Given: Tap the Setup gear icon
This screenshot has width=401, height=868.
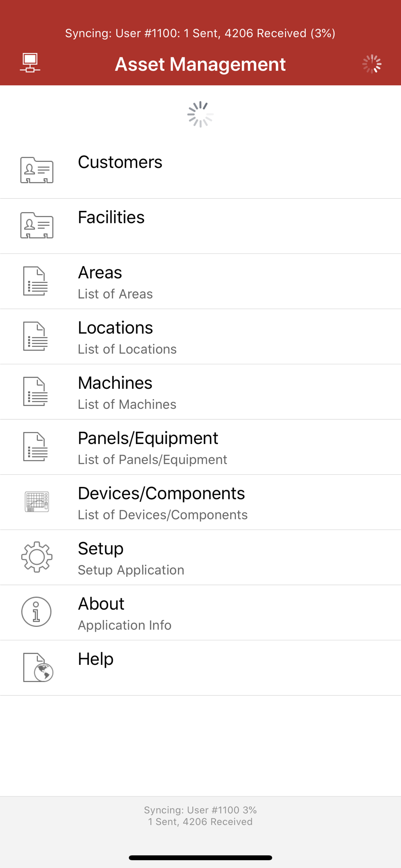Looking at the screenshot, I should pos(37,557).
